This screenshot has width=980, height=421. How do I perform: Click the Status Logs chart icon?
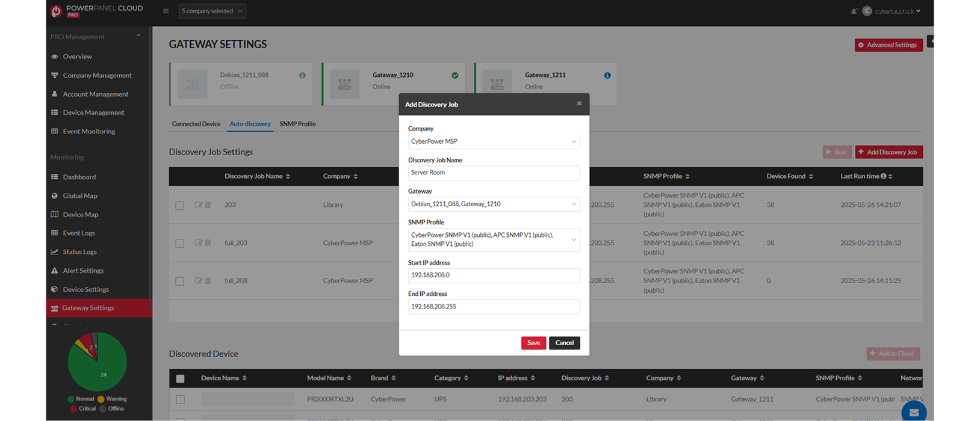55,251
